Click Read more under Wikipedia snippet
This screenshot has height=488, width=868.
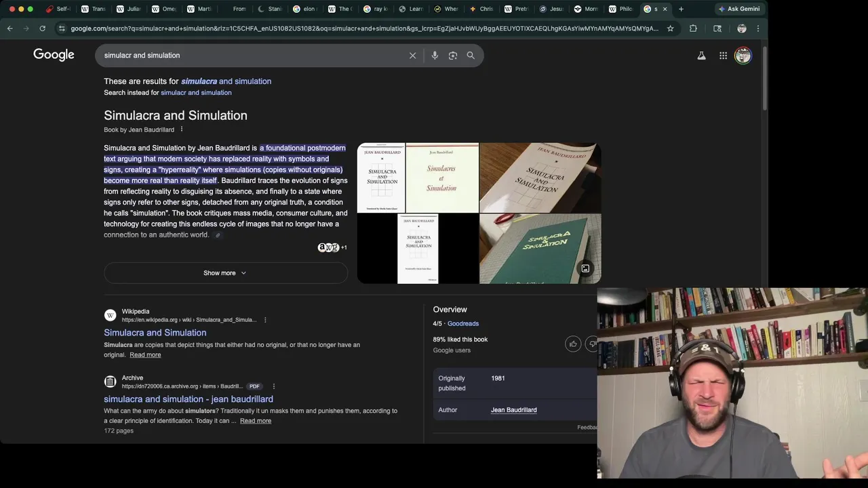145,355
